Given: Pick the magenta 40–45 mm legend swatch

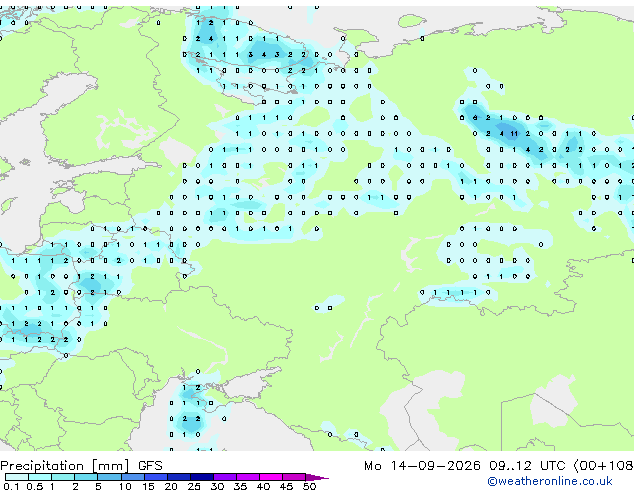Looking at the screenshot, I should (271, 477).
